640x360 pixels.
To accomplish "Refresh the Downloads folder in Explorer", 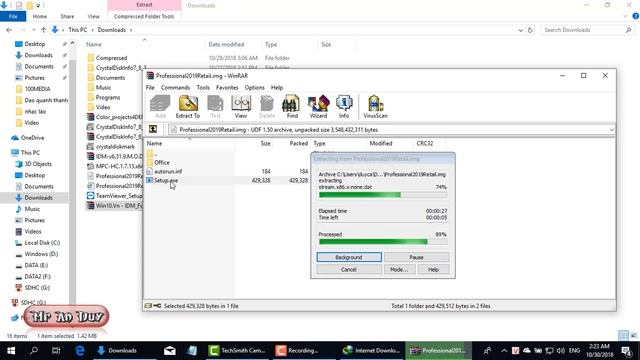I will tap(530, 30).
